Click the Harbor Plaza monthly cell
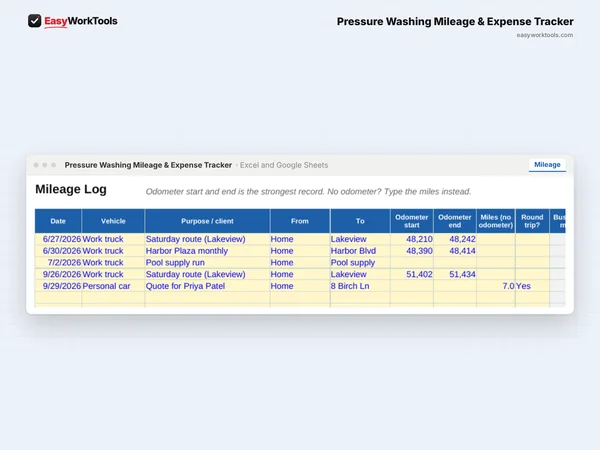The width and height of the screenshot is (600, 450). (x=207, y=251)
